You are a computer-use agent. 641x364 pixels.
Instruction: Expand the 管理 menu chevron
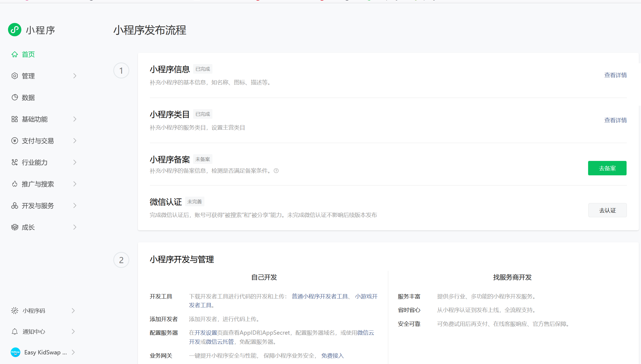coord(75,76)
